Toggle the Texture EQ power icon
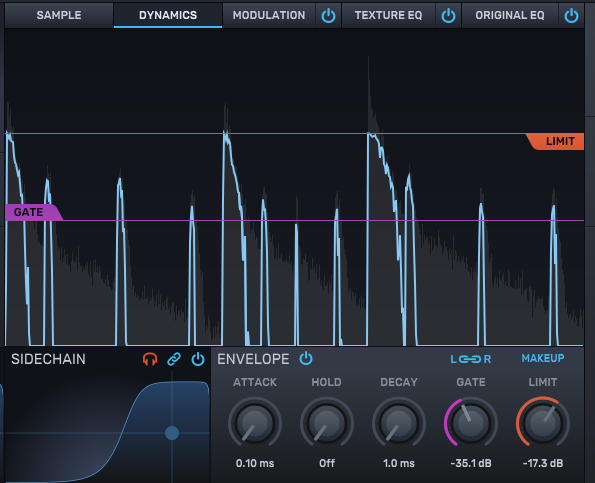This screenshot has width=595, height=483. coord(448,16)
